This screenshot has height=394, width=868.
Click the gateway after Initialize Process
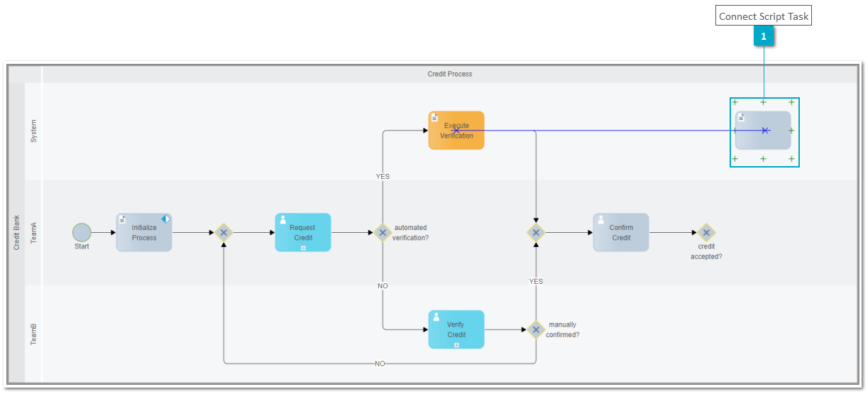coord(224,232)
